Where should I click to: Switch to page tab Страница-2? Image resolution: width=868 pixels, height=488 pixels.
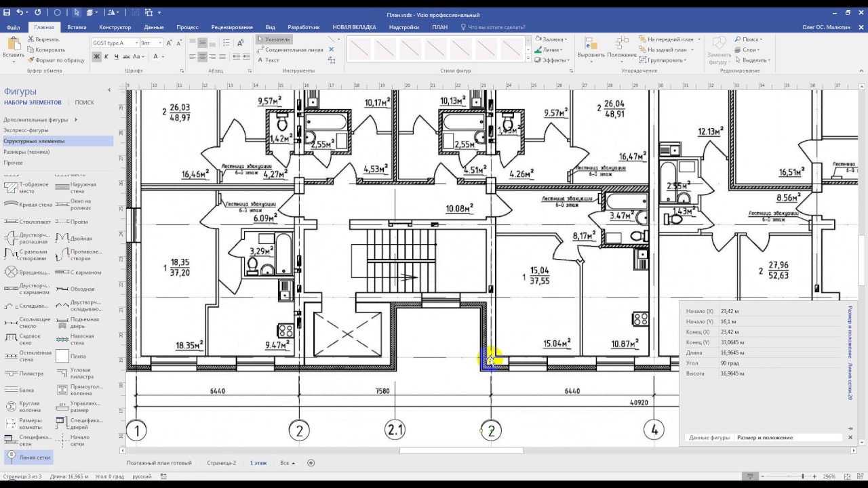tap(222, 463)
